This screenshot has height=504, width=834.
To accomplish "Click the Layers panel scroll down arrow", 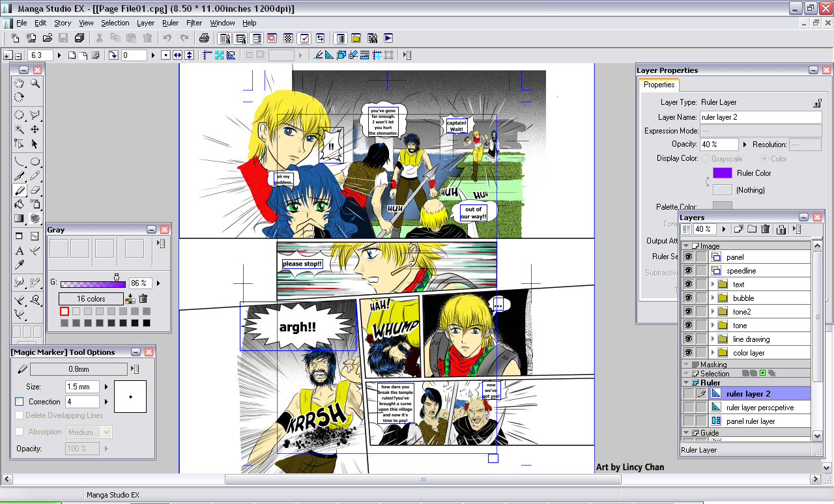I will 816,436.
